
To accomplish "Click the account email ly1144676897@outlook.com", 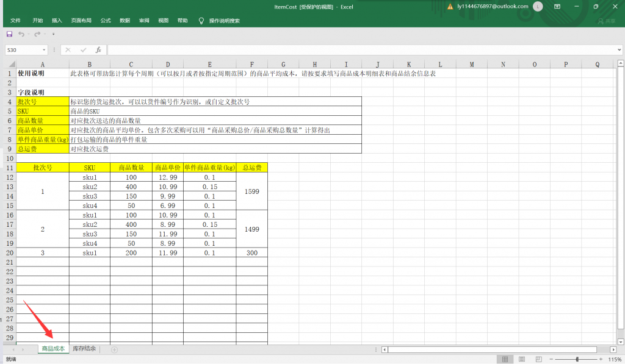I will coord(493,6).
